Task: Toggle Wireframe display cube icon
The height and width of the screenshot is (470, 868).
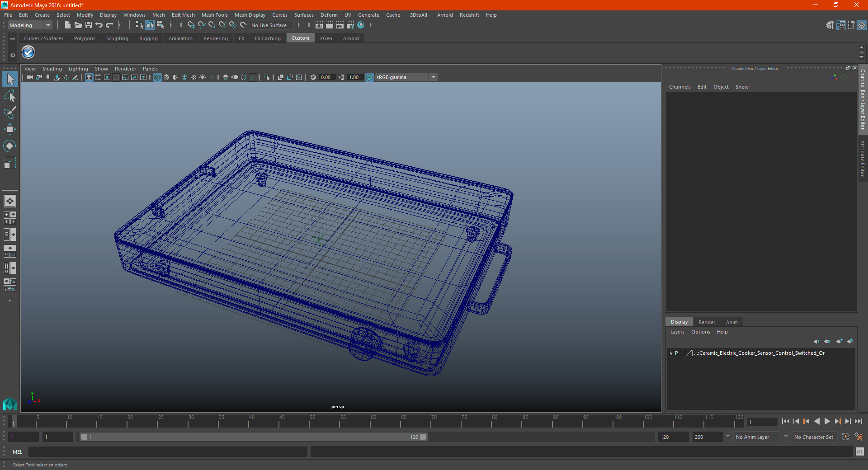Action: [x=157, y=77]
